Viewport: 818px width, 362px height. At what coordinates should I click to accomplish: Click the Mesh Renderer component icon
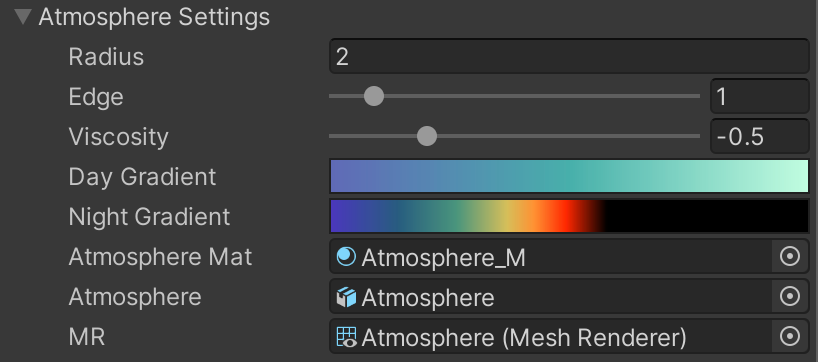pos(346,337)
